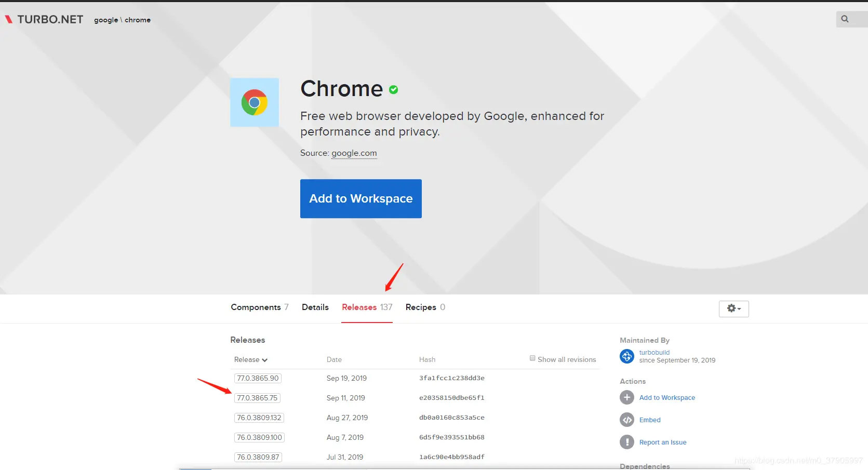
Task: Select release 76.0.3809.100
Action: point(259,437)
